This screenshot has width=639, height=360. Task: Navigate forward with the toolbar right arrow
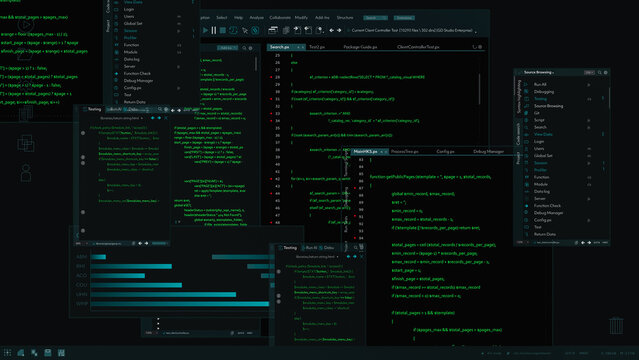point(339,30)
